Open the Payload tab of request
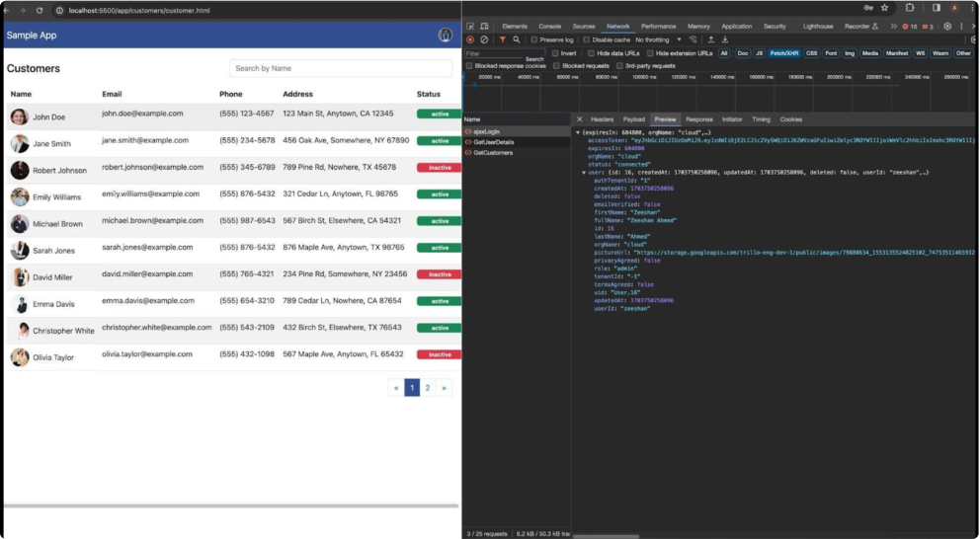This screenshot has height=539, width=980. coord(634,119)
